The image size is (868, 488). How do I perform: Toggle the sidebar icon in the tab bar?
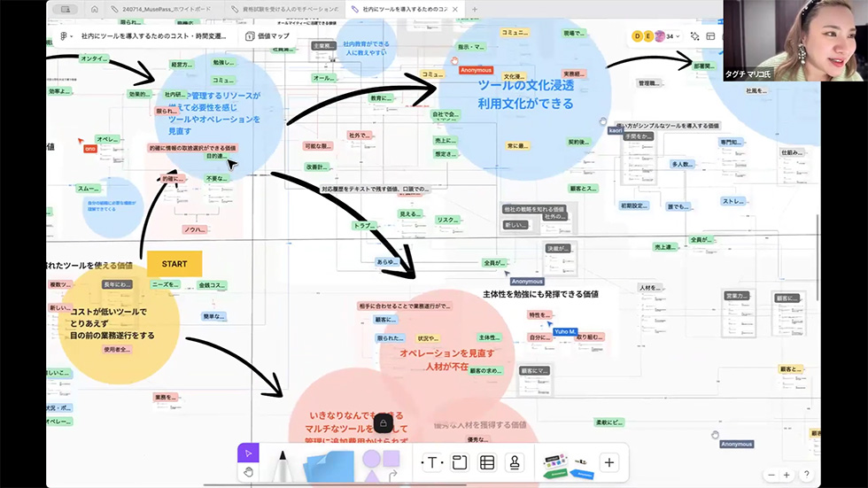click(x=66, y=10)
